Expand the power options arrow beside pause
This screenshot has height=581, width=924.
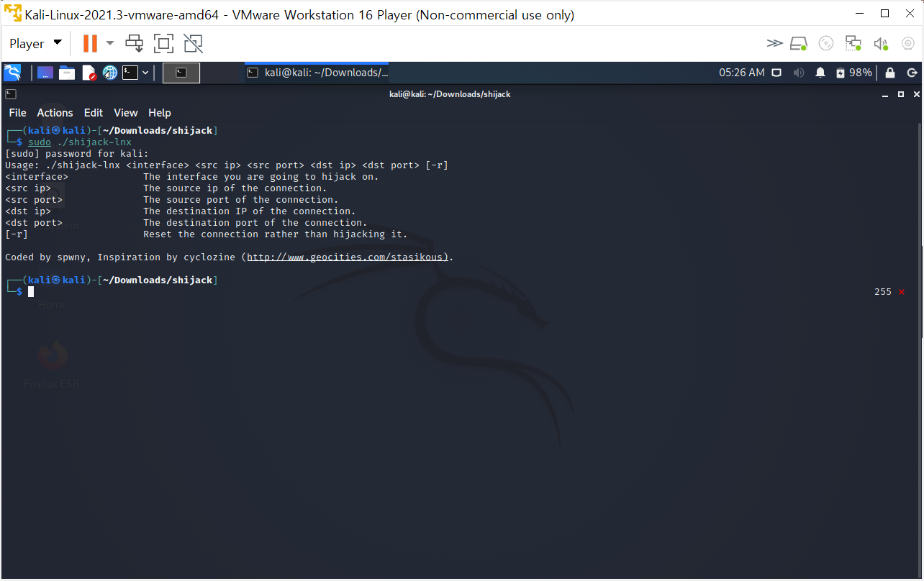point(109,44)
